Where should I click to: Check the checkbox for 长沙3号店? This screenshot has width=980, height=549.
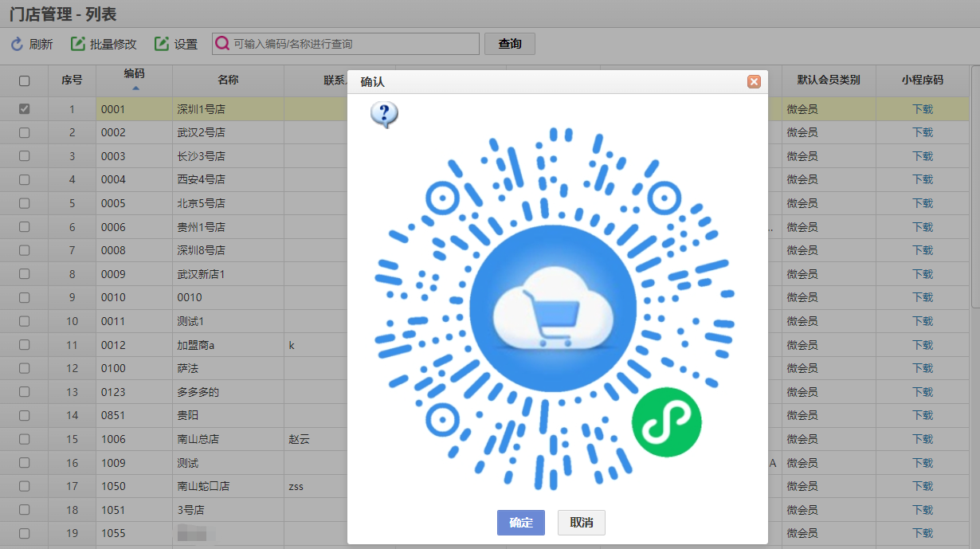pyautogui.click(x=24, y=156)
